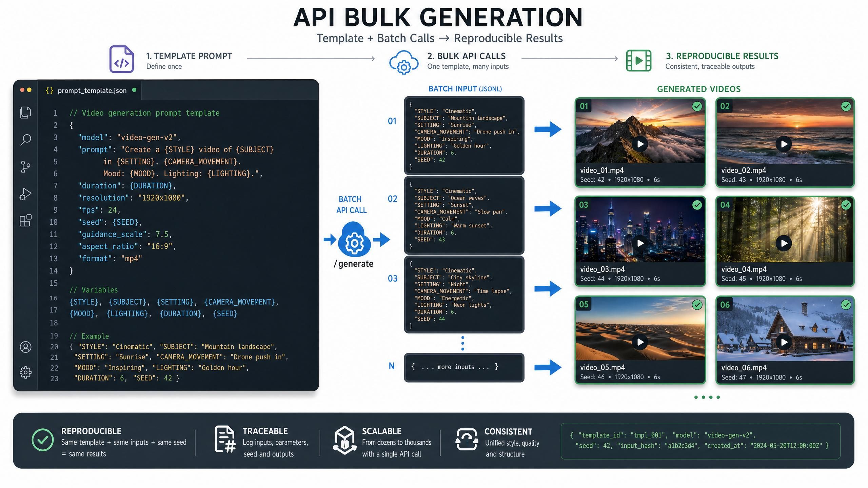868x488 pixels.
Task: Click the '// Variables' comment line
Action: point(94,290)
